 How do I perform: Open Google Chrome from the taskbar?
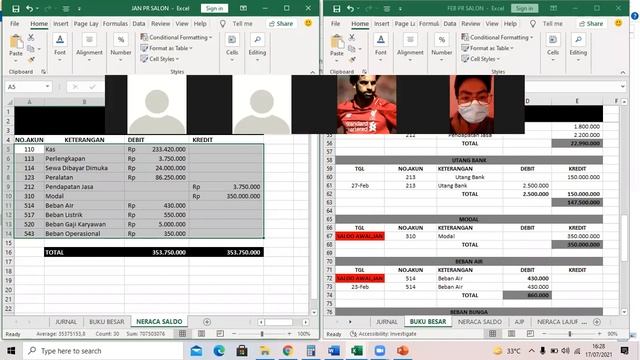click(x=288, y=351)
